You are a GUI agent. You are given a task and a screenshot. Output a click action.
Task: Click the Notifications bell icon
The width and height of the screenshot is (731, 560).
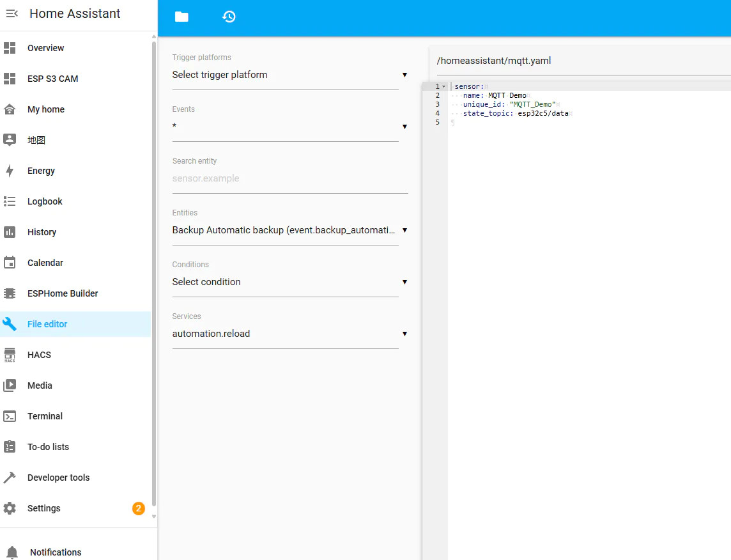pos(12,552)
